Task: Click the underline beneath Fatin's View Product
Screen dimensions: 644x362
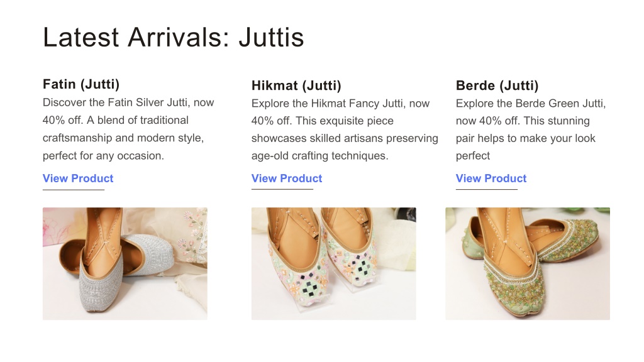Action: 74,190
